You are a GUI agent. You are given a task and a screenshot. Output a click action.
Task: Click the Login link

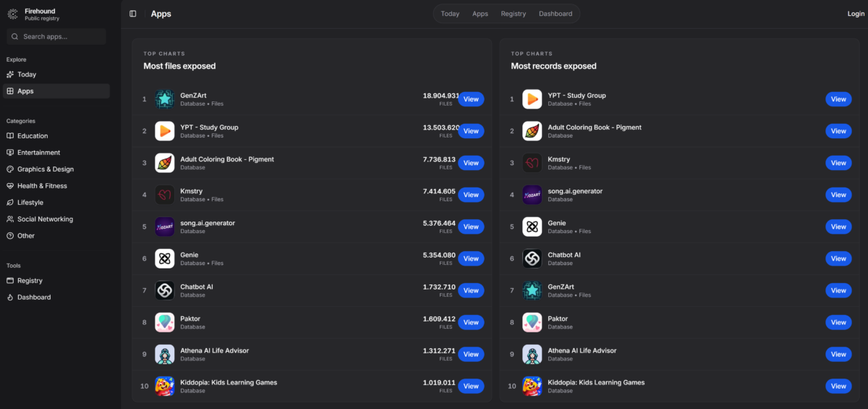(x=856, y=14)
